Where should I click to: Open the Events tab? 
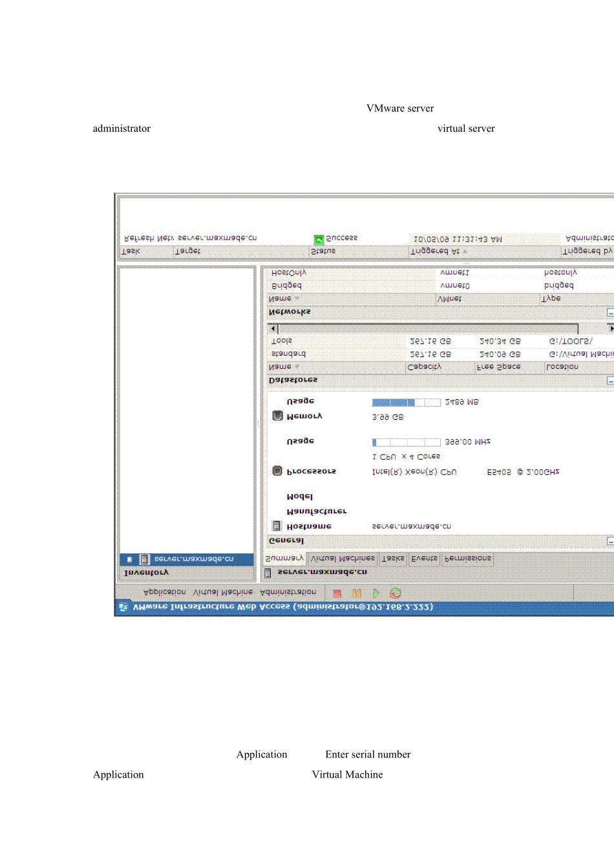(424, 559)
